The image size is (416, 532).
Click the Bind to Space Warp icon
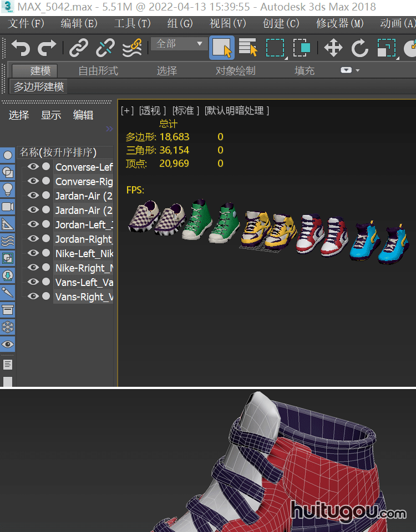131,48
